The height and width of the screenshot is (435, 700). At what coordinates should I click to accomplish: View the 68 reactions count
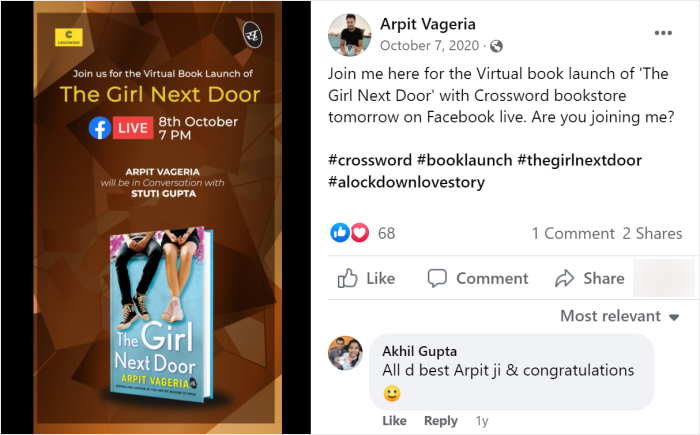coord(387,233)
